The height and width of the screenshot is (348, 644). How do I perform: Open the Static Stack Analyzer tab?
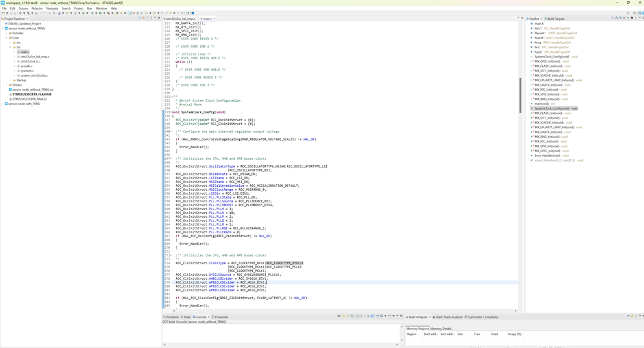[x=449, y=317]
